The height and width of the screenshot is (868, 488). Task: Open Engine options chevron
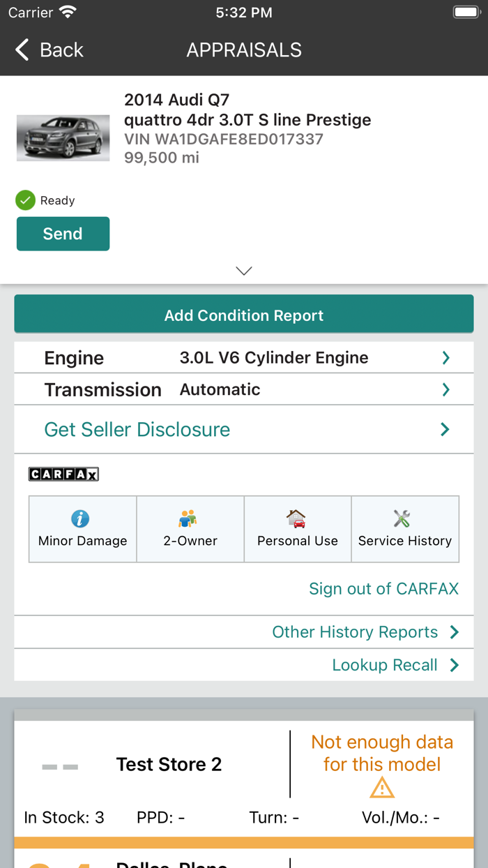coord(446,358)
